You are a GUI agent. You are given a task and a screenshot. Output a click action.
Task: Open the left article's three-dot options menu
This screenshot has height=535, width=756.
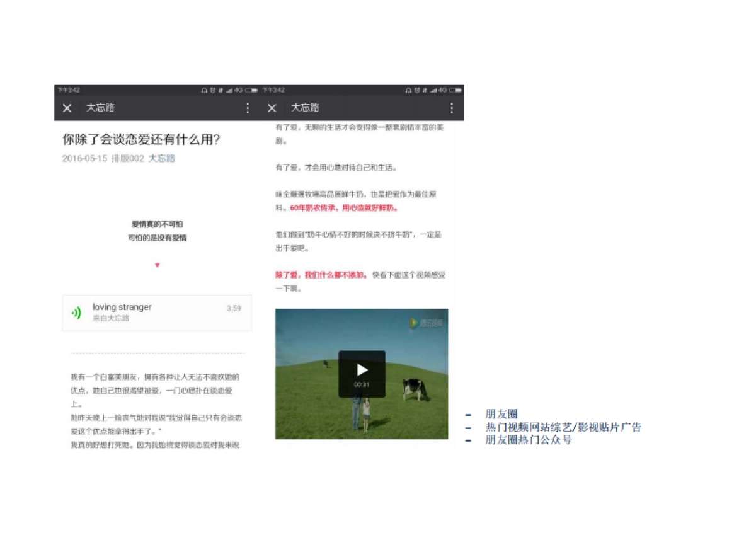[248, 108]
